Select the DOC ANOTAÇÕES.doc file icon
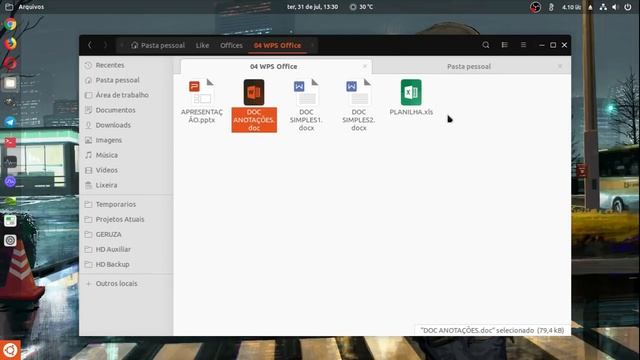 pyautogui.click(x=254, y=92)
